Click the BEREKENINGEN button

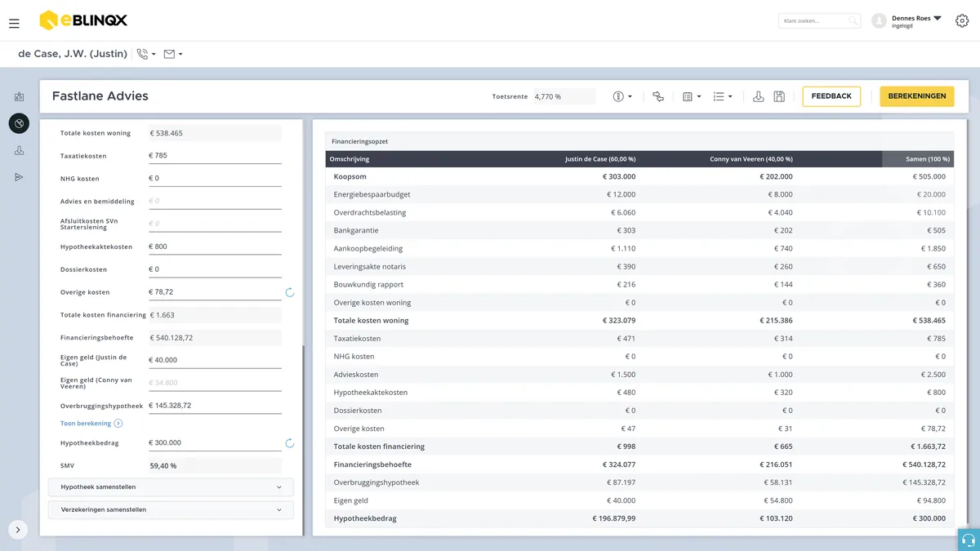click(x=917, y=96)
